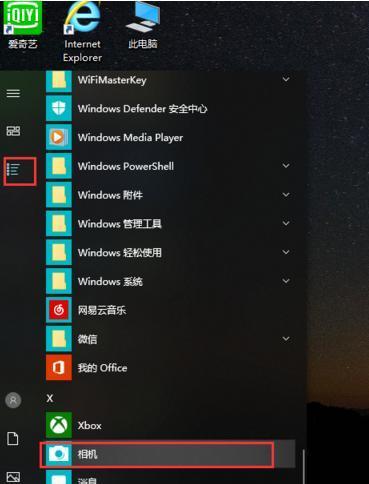Switch to the pinned tiles view icon
Image resolution: width=369 pixels, height=484 pixels.
pyautogui.click(x=13, y=131)
